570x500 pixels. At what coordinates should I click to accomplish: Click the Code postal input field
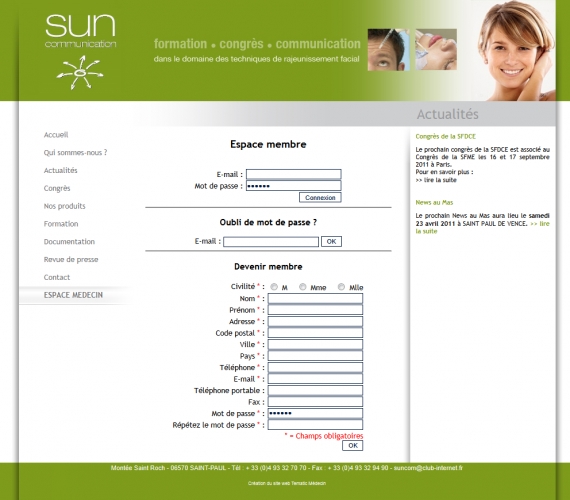(315, 333)
